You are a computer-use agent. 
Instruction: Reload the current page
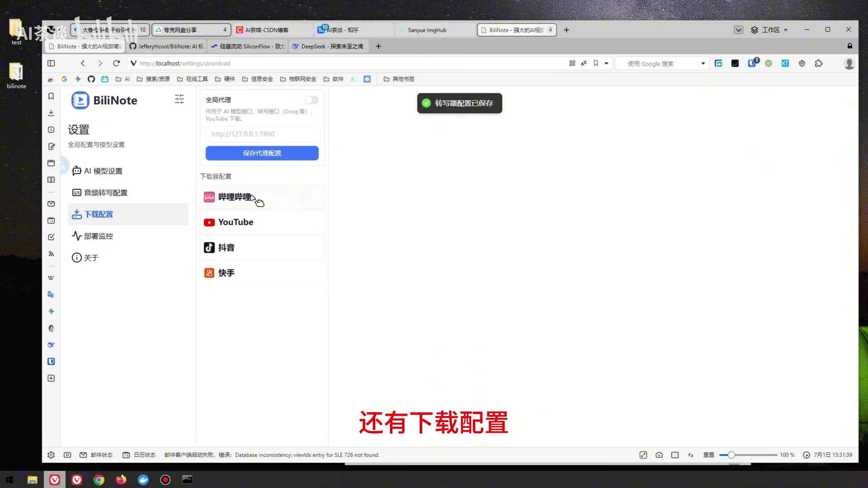117,63
